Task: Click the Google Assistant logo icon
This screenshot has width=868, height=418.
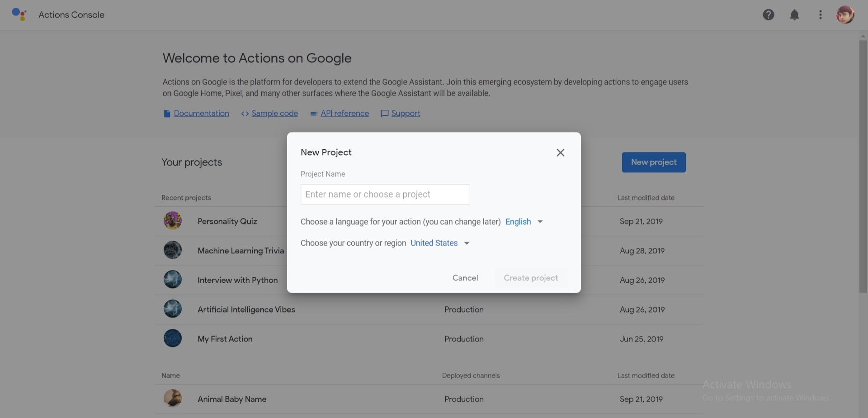Action: (x=19, y=14)
